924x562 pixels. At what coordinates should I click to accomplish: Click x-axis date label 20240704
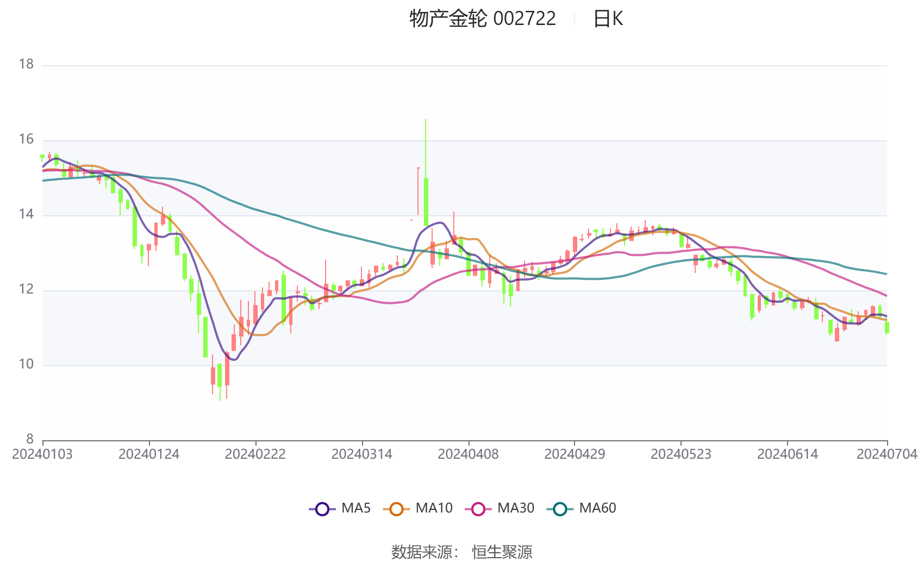tap(887, 454)
